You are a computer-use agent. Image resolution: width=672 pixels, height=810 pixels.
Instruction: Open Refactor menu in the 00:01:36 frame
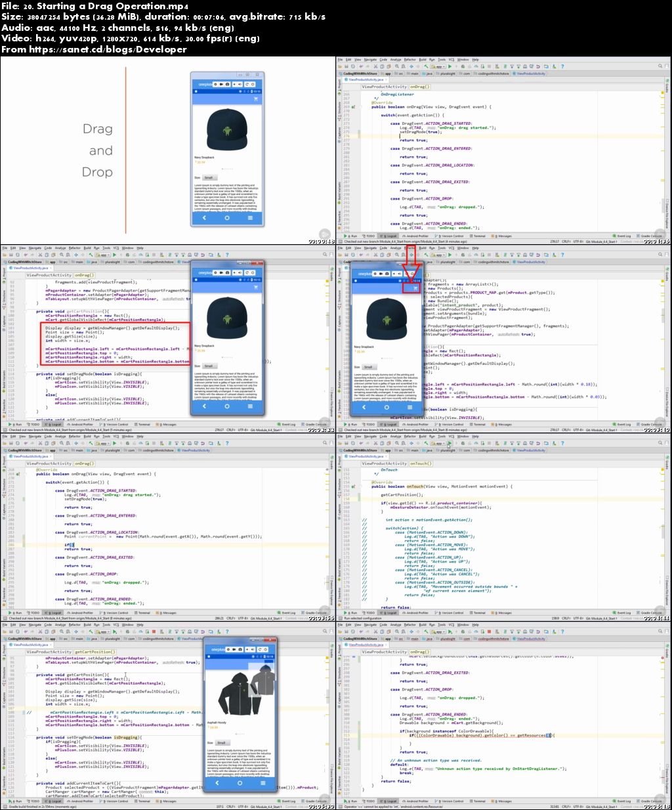(x=409, y=60)
